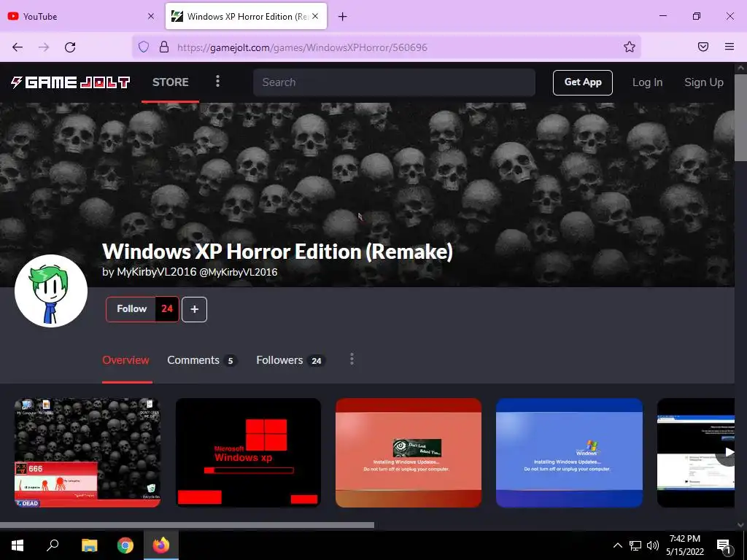The height and width of the screenshot is (560, 747).
Task: Switch to the Comments tab
Action: click(201, 360)
